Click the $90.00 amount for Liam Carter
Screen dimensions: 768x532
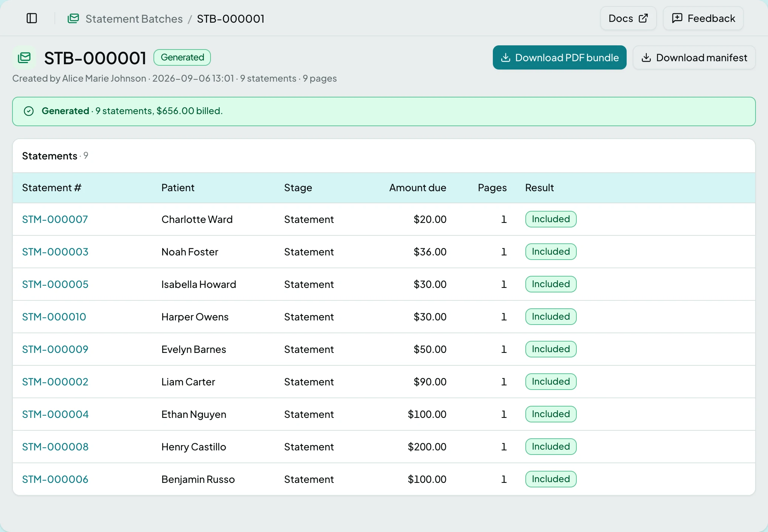[430, 382]
